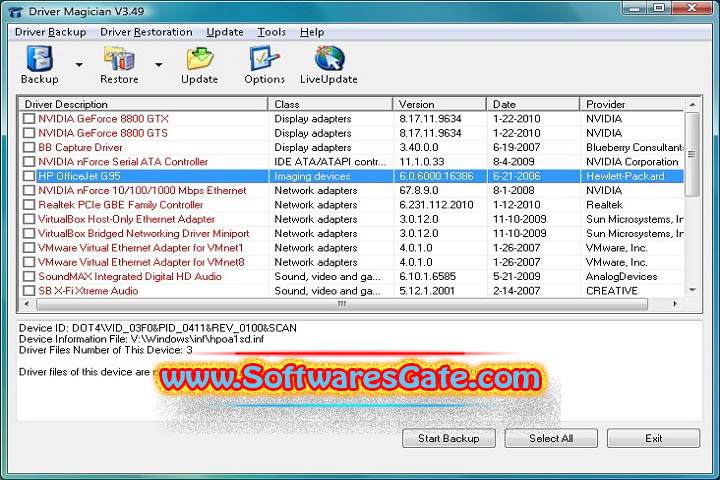Check NVIDIA GeForce 8800 GTX driver
This screenshot has height=480, width=720.
tap(29, 119)
